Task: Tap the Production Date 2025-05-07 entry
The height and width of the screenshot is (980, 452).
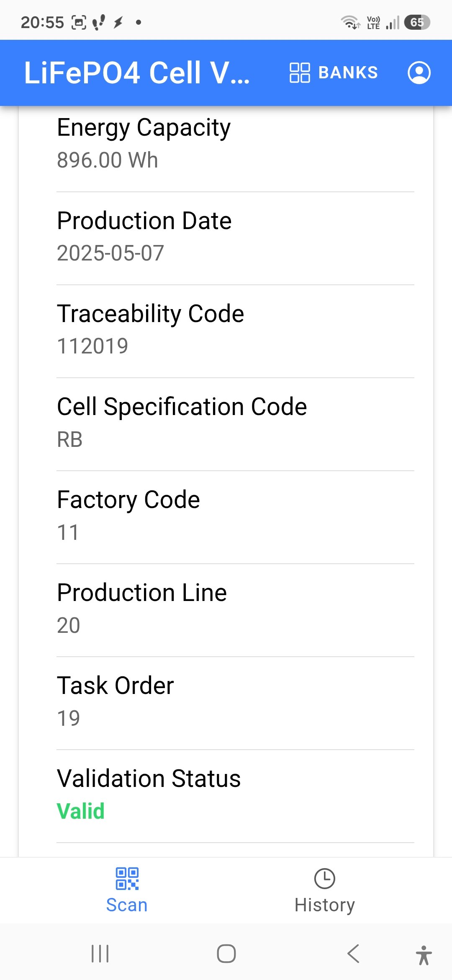Action: (235, 239)
